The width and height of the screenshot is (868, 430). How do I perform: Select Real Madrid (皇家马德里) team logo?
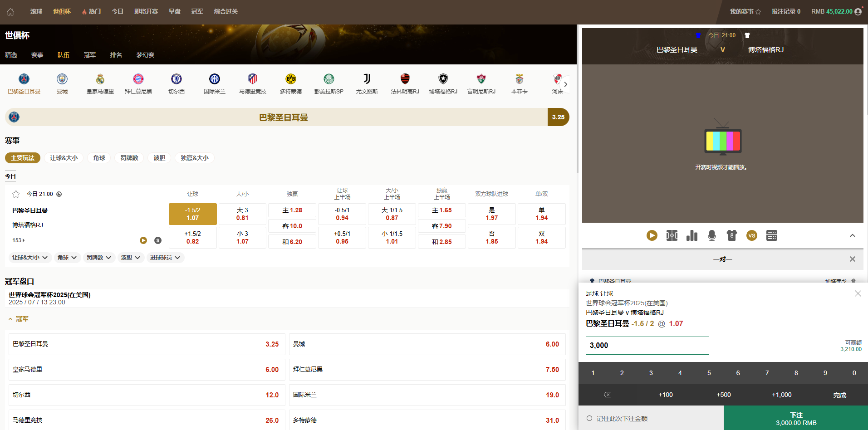pos(100,79)
